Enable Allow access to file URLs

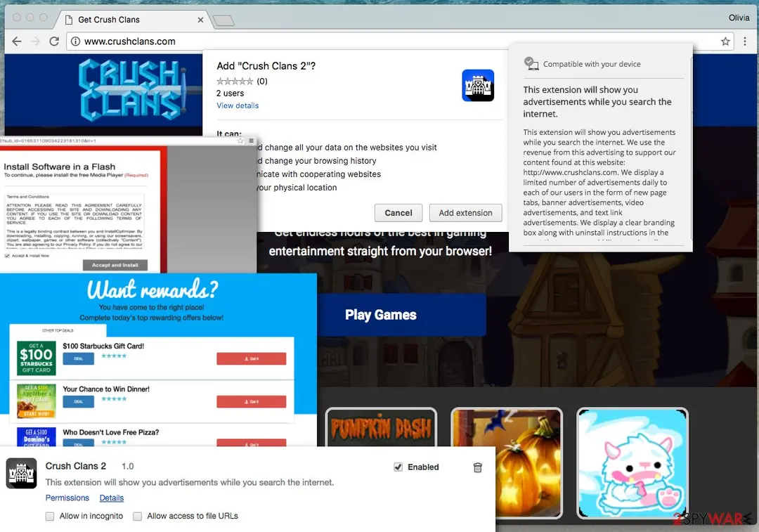click(138, 517)
